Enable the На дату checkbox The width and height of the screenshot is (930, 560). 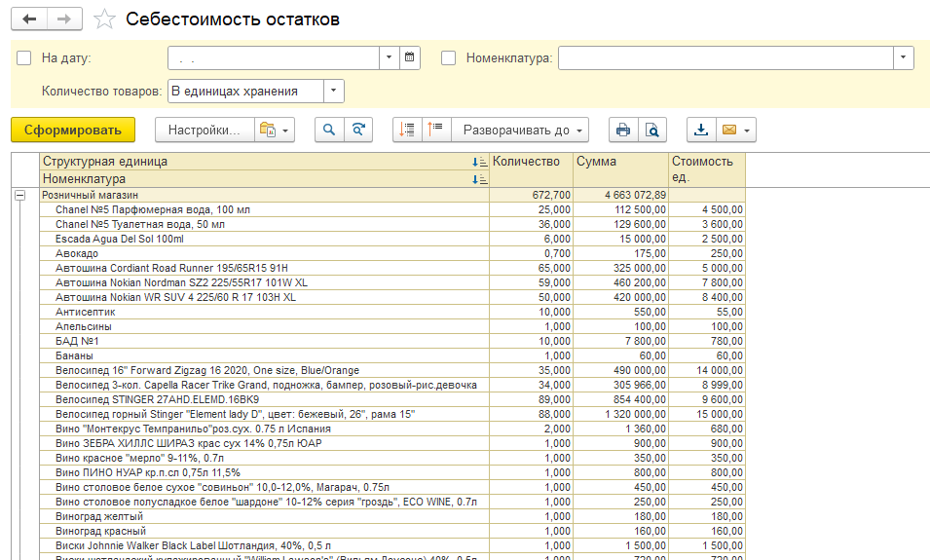click(x=23, y=58)
